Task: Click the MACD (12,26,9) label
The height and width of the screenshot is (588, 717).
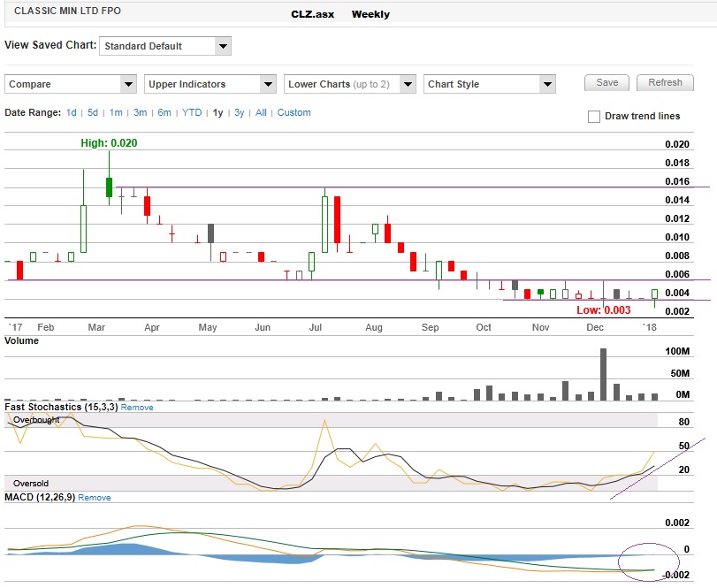Action: (40, 497)
